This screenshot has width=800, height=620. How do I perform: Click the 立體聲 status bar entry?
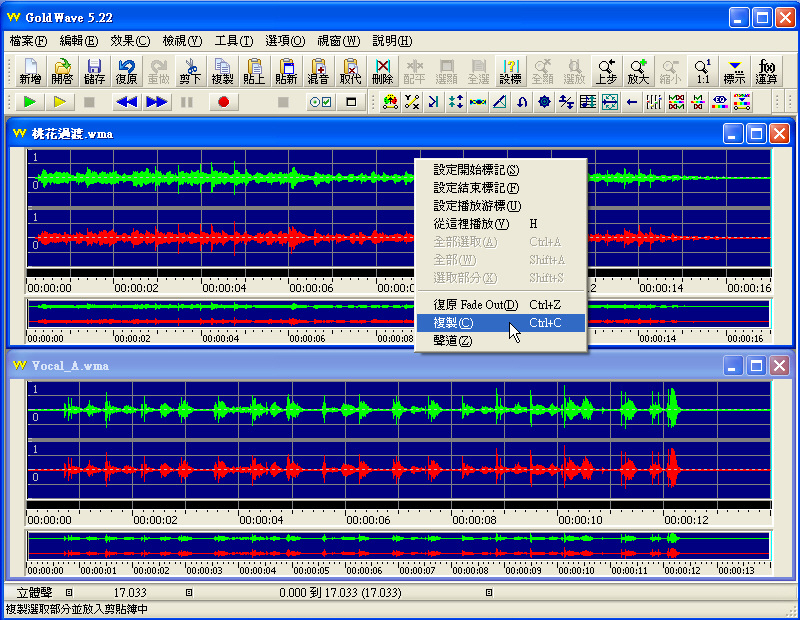click(34, 592)
